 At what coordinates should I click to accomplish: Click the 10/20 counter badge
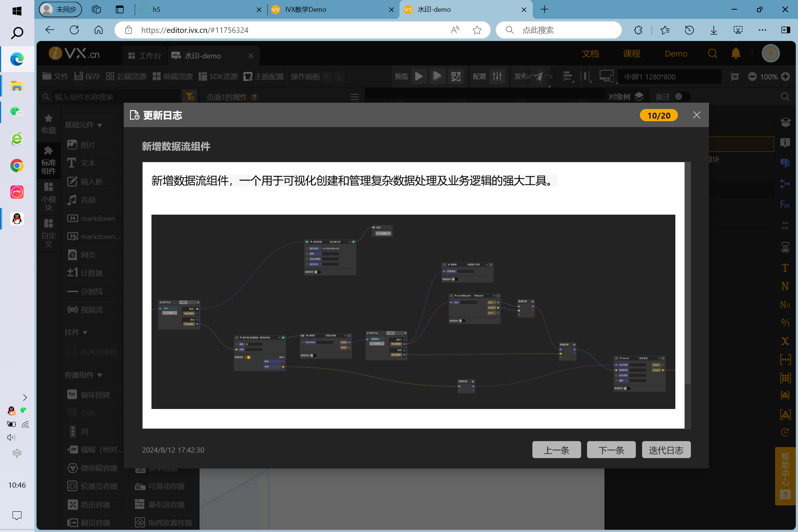click(659, 115)
